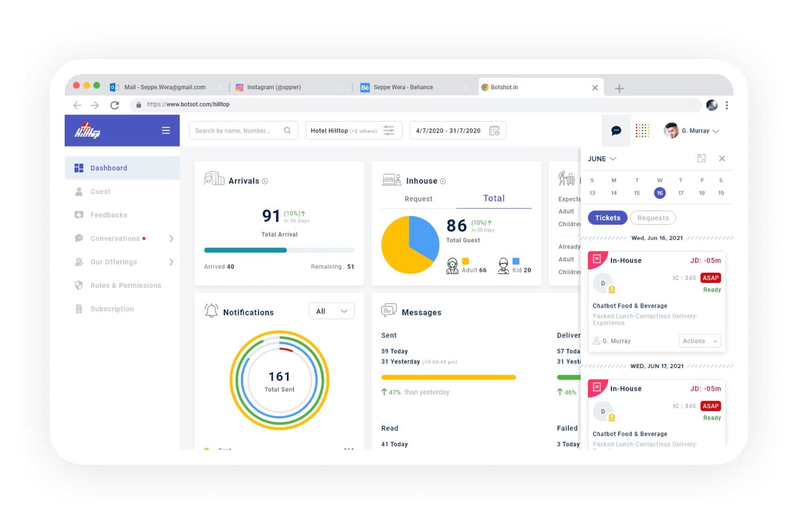Reload the page with the browser refresh icon

[x=115, y=105]
